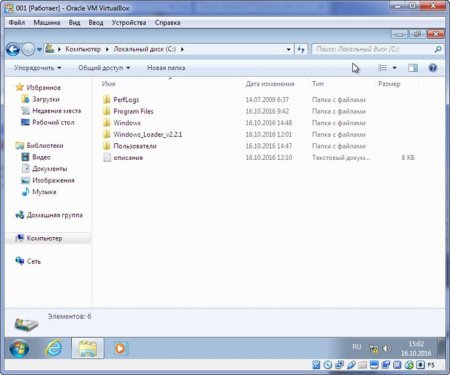Image resolution: width=450 pixels, height=375 pixels.
Task: Click the VirtualBox USB status icon
Action: click(351, 365)
